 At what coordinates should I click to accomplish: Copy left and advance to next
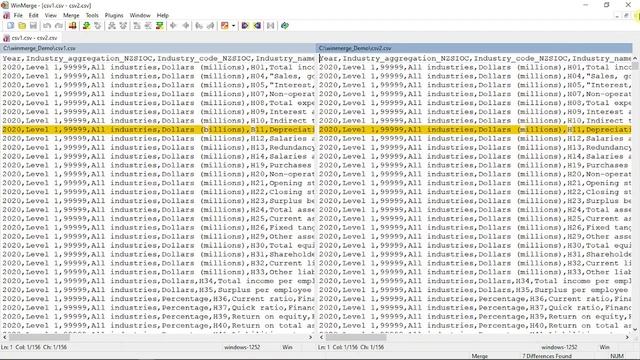[211, 26]
